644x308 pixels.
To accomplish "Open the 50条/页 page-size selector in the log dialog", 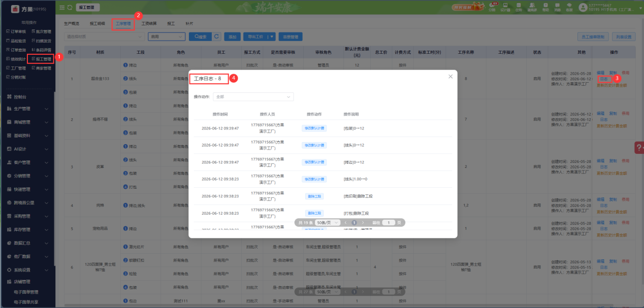I will 327,223.
